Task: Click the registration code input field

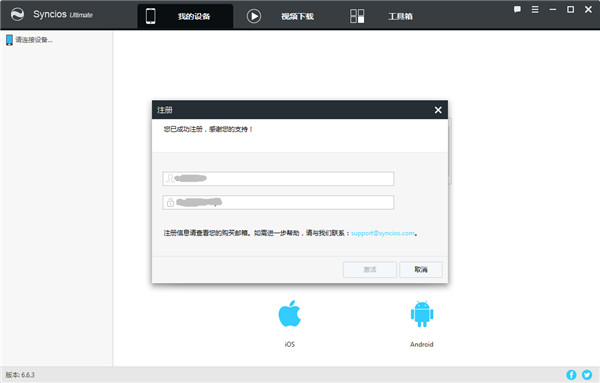Action: click(278, 202)
